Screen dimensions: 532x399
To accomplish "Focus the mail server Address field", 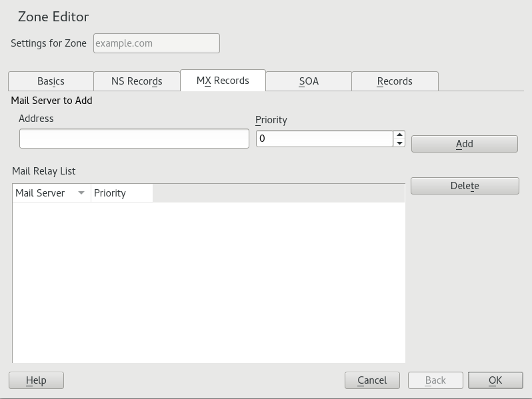I will 134,139.
